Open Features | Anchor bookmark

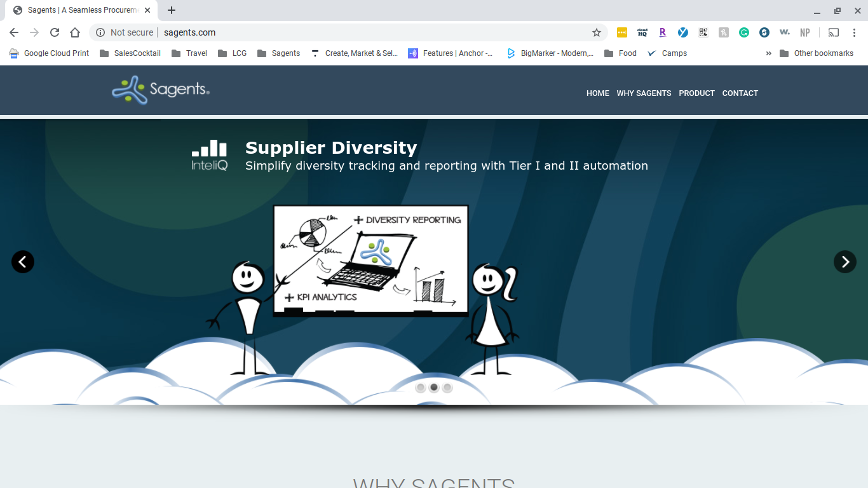tap(451, 53)
